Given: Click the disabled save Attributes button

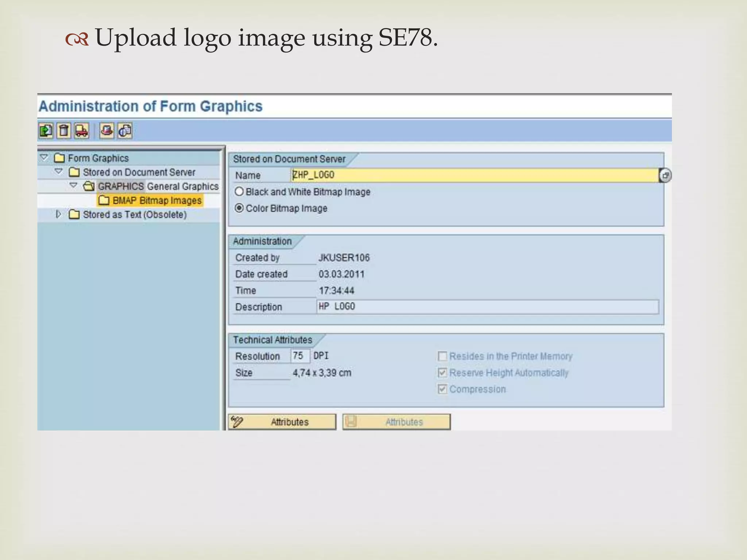Looking at the screenshot, I should [x=396, y=422].
